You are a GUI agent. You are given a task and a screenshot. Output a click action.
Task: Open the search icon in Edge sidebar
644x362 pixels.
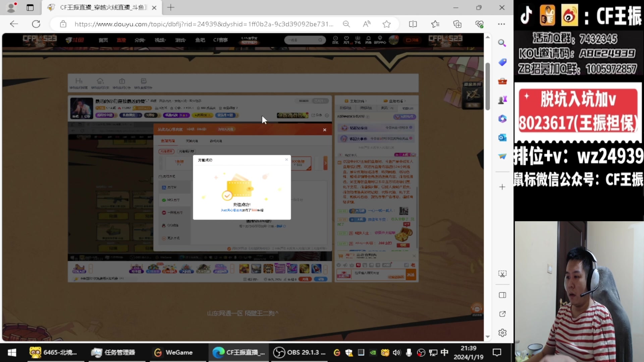click(x=502, y=43)
